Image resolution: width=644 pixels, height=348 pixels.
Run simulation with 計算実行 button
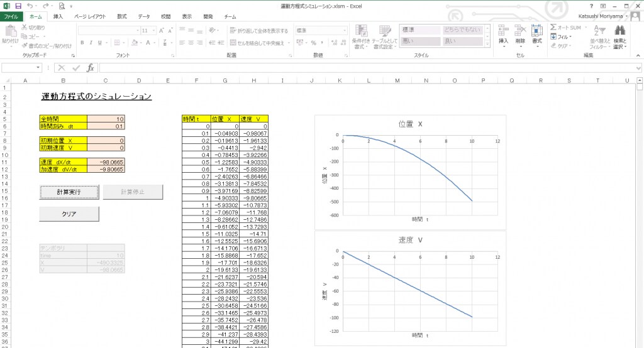(x=69, y=192)
